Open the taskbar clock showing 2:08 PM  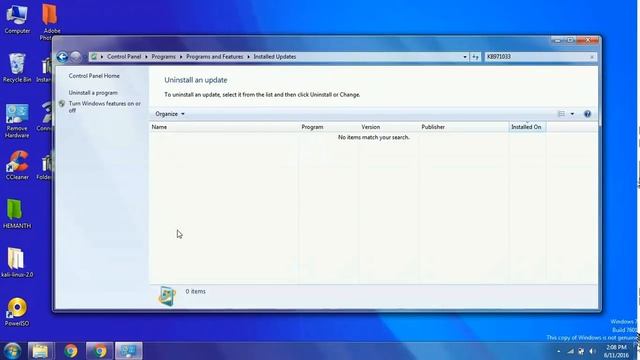[616, 351]
